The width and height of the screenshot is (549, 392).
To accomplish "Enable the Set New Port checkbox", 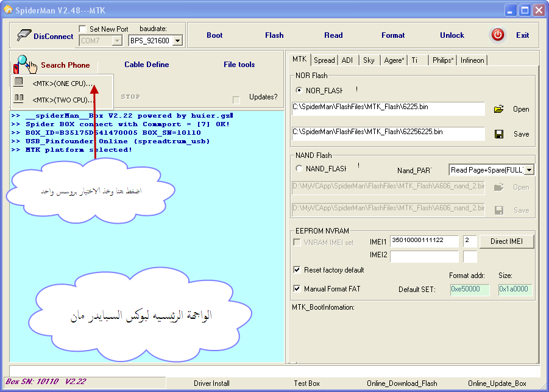I will click(83, 29).
